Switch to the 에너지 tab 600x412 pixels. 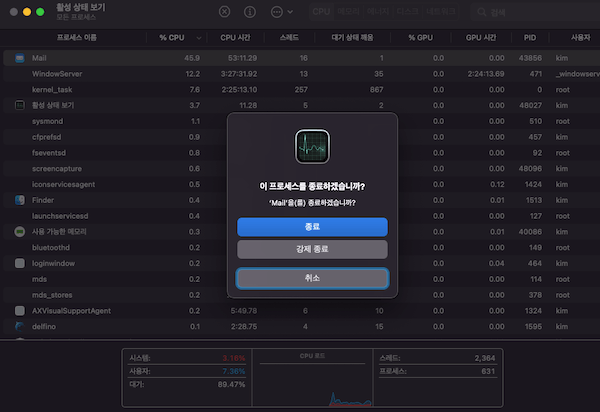point(378,12)
